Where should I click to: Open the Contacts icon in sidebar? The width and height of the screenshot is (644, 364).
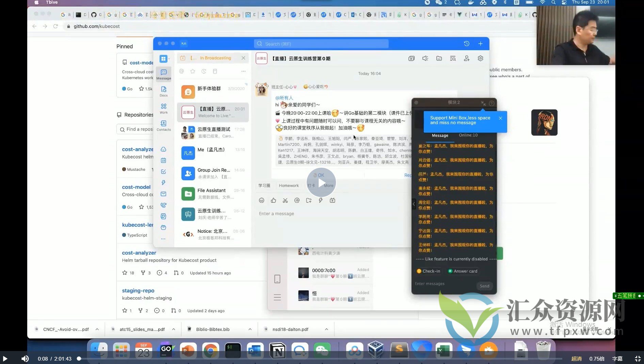tap(164, 125)
